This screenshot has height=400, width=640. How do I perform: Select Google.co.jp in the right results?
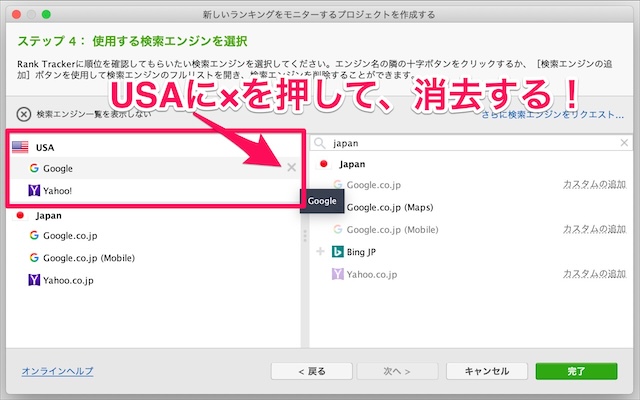click(x=373, y=185)
